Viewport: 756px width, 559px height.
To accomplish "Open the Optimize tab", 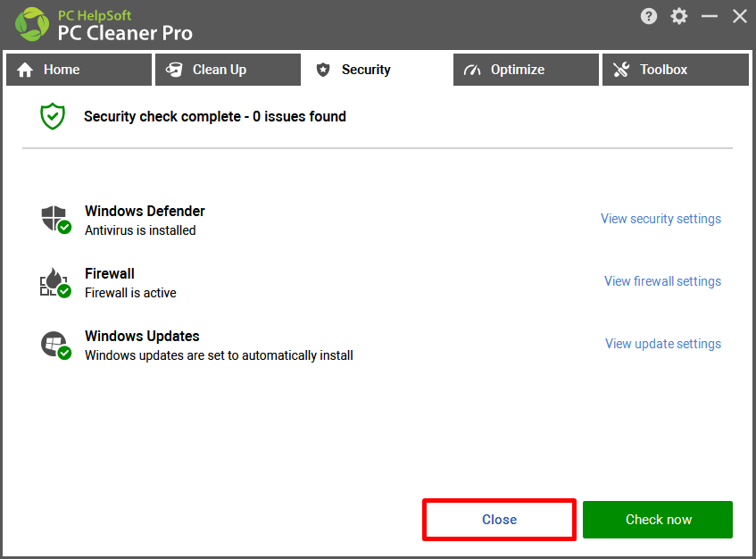I will [x=526, y=70].
